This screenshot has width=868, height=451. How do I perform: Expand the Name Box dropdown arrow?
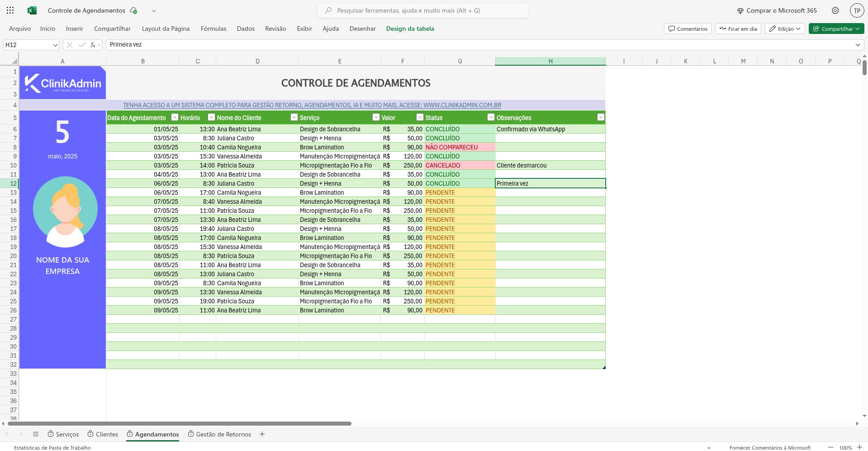click(x=55, y=45)
